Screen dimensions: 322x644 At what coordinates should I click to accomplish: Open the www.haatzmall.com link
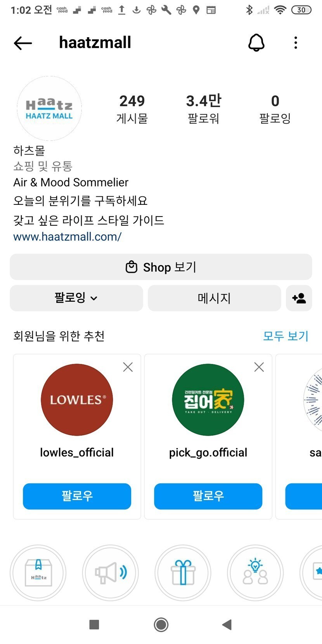coord(68,237)
